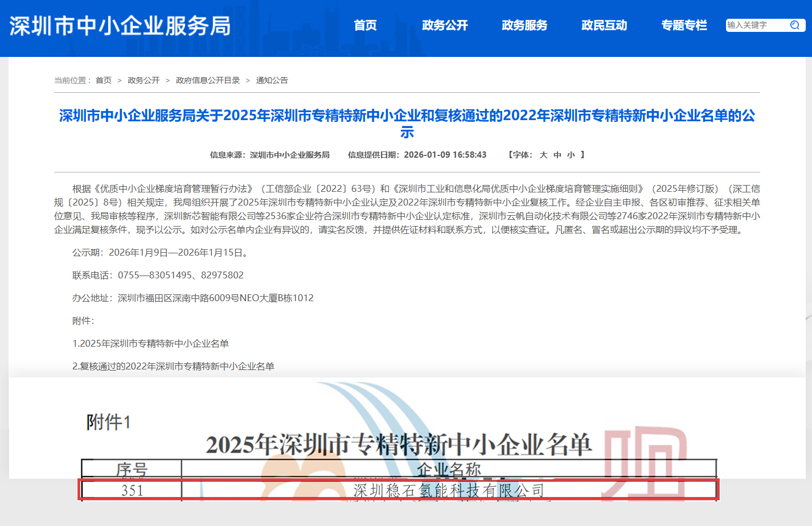The height and width of the screenshot is (526, 812).
Task: Switch to the 专题专栏 navigation item
Action: [x=684, y=25]
